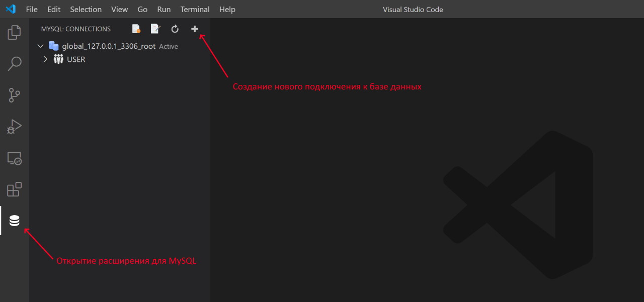Click the edit document icon in MySQL toolbar
The height and width of the screenshot is (302, 644).
pos(155,29)
